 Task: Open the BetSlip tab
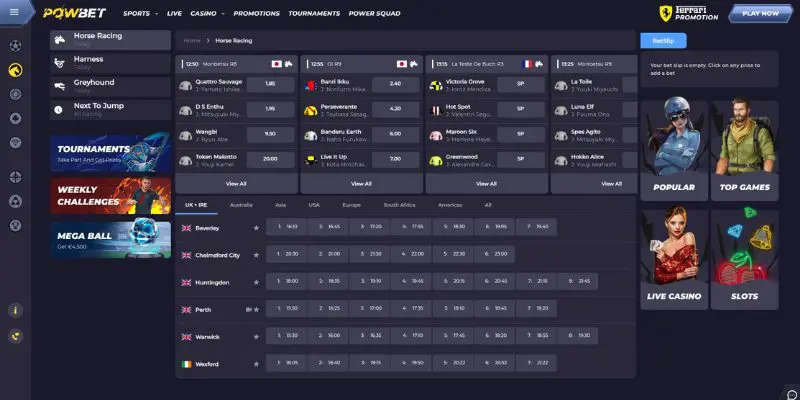click(663, 41)
